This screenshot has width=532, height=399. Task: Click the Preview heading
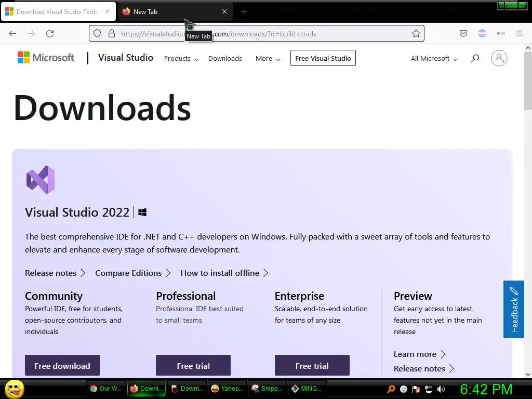pyautogui.click(x=413, y=296)
